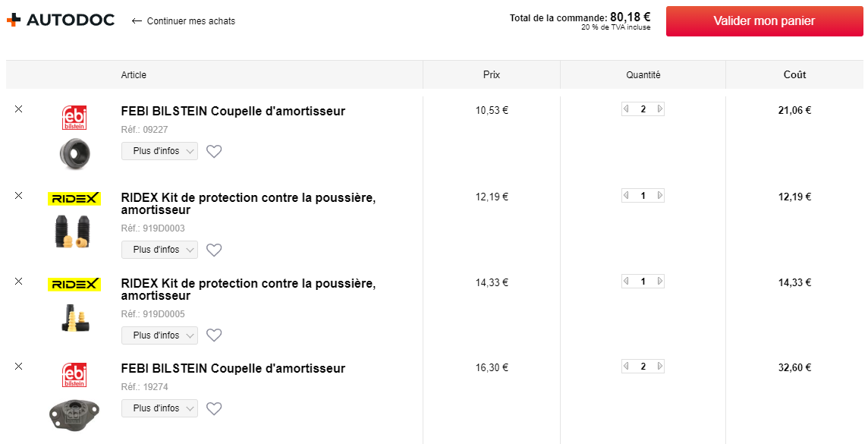Click the FEBI 19274 strut mount thumbnail
Image resolution: width=868 pixels, height=444 pixels.
74,413
